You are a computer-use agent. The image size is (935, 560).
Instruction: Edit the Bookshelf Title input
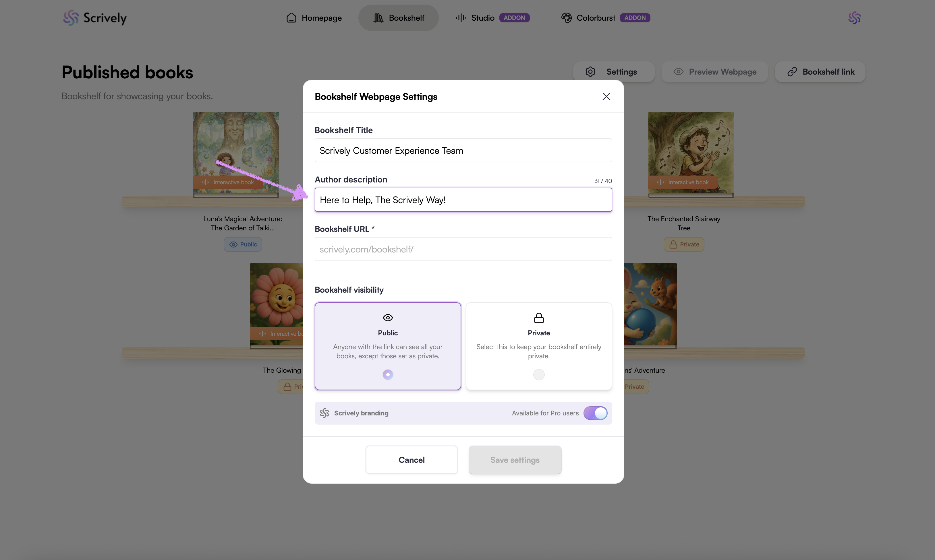click(463, 151)
